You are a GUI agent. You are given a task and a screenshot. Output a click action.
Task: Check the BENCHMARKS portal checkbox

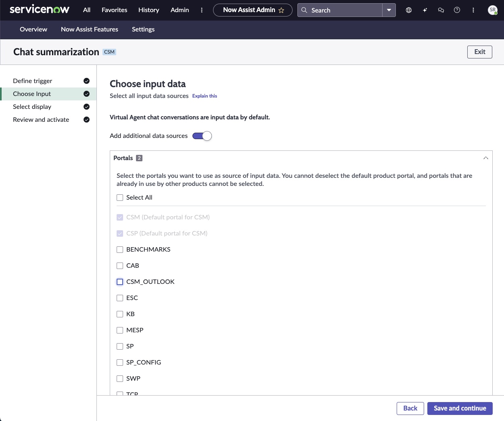[120, 250]
